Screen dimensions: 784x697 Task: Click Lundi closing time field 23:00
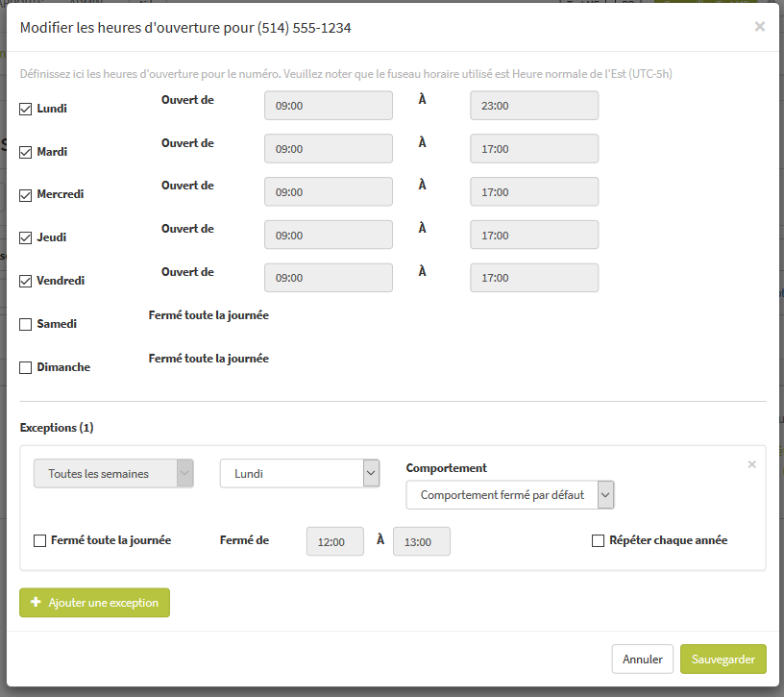pyautogui.click(x=534, y=106)
